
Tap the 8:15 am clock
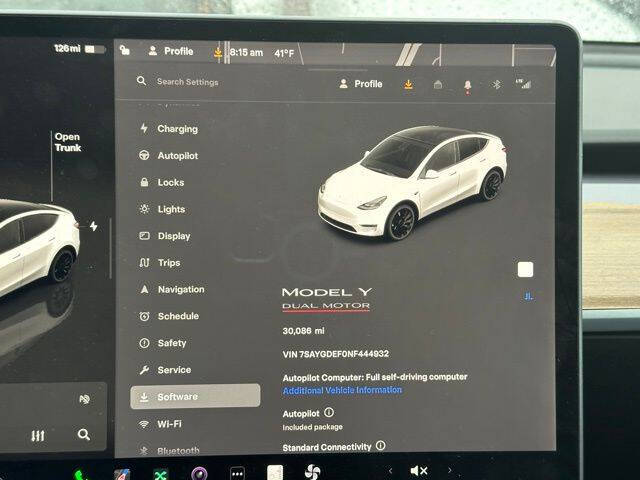pyautogui.click(x=246, y=52)
